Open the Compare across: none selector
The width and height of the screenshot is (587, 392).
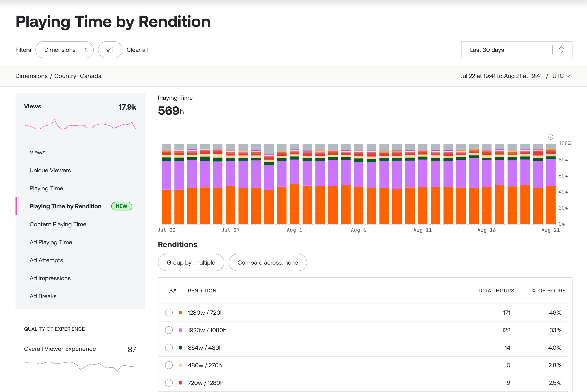point(268,263)
